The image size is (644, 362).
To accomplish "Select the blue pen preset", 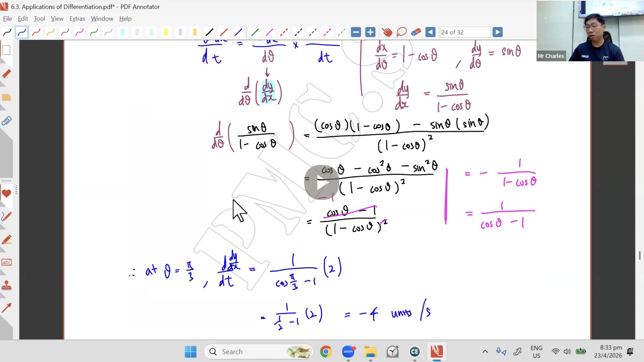I will pos(22,32).
